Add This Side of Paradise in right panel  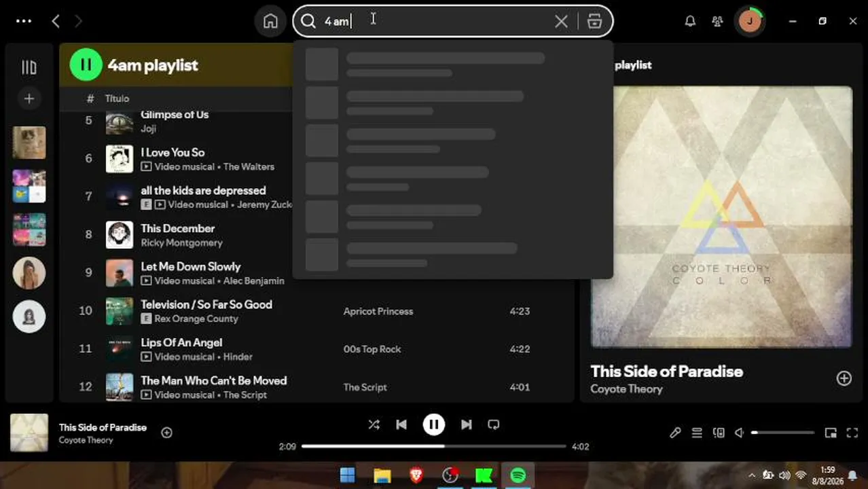click(844, 378)
